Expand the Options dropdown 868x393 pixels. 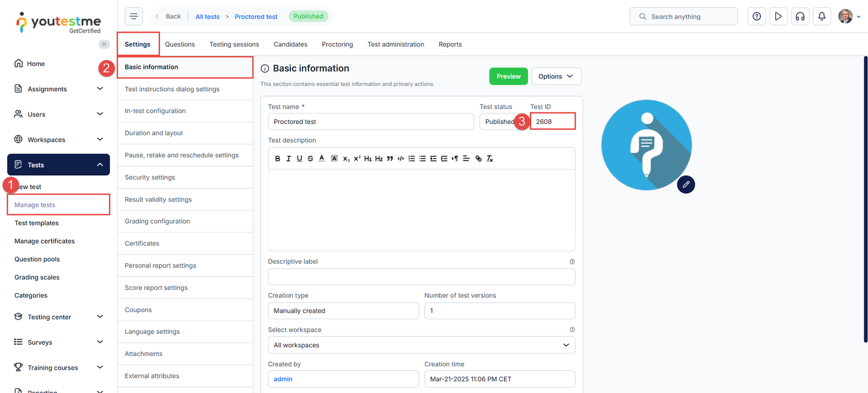pyautogui.click(x=556, y=77)
